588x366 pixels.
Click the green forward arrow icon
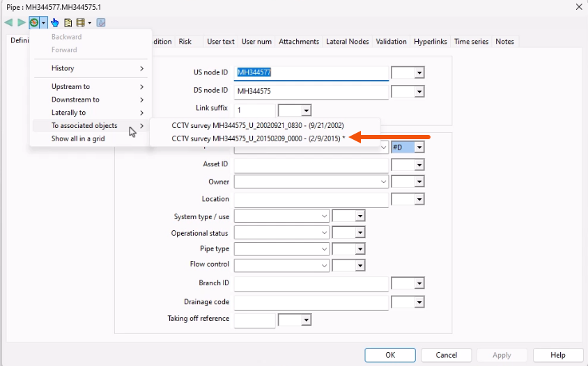(22, 22)
